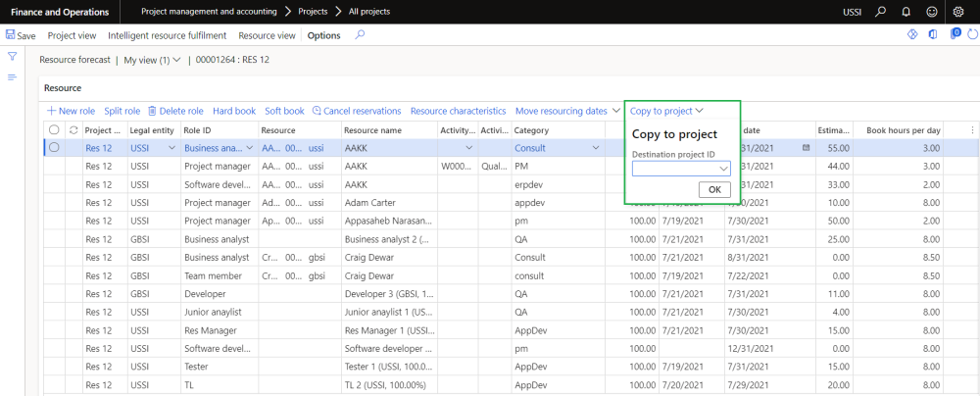Click the smiley feedback icon
This screenshot has width=980, height=396.
coord(930,11)
